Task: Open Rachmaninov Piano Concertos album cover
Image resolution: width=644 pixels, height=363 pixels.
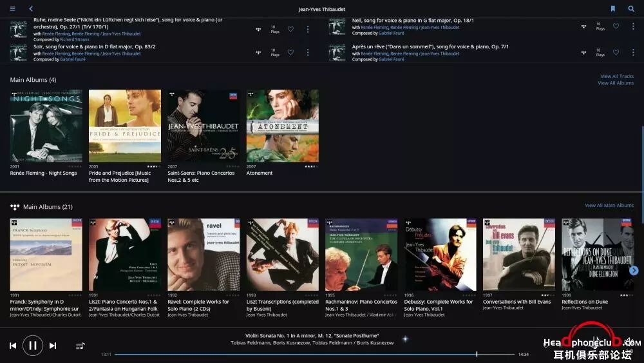Action: [361, 255]
